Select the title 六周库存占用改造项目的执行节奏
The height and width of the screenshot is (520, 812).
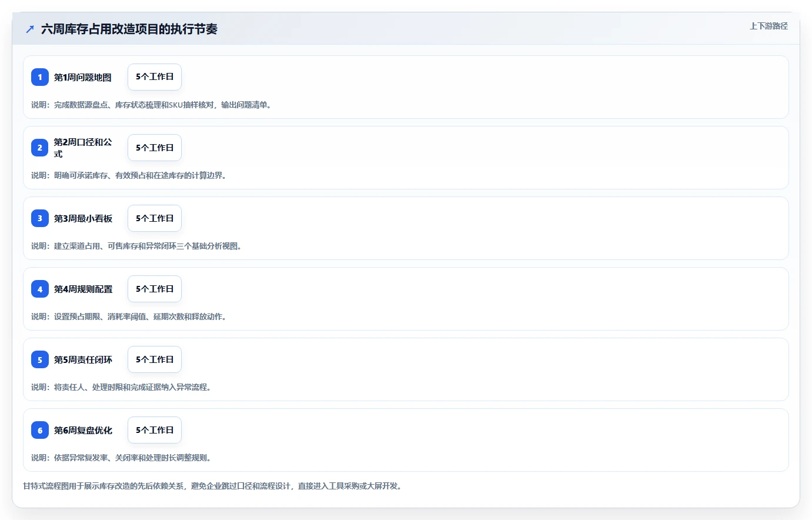pos(129,29)
